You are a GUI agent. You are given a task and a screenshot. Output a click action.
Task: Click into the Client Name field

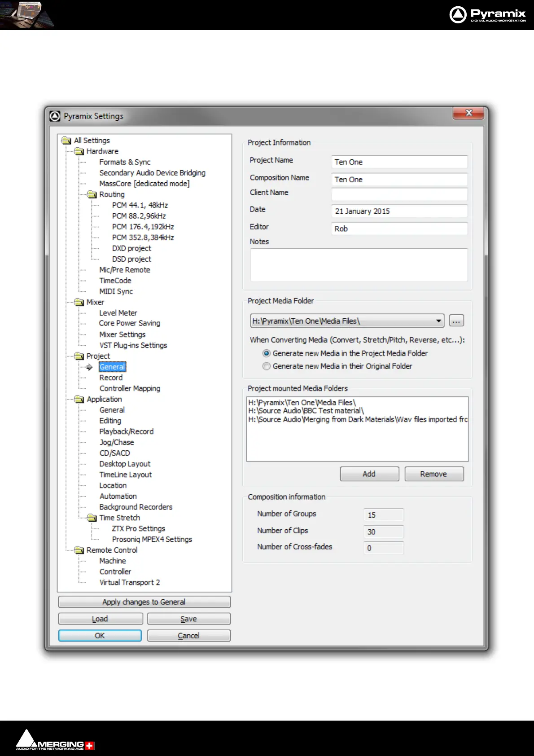point(399,194)
